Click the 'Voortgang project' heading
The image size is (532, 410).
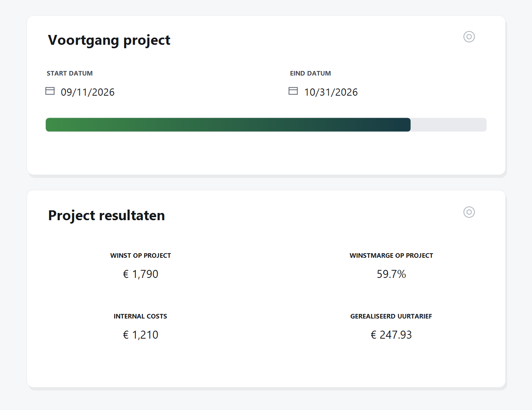click(109, 40)
